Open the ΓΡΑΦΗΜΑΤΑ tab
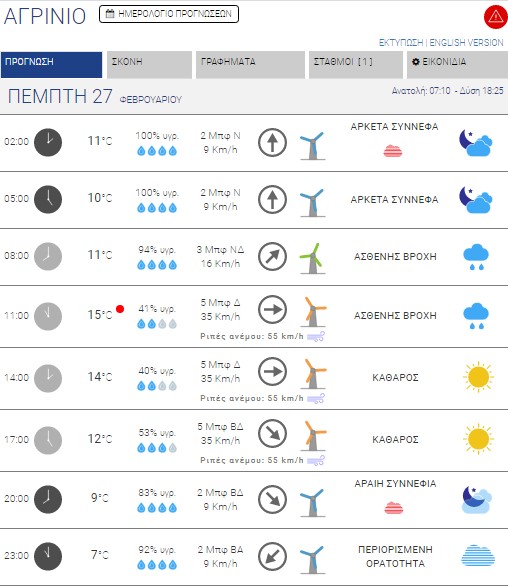The height and width of the screenshot is (586, 508). coord(250,65)
